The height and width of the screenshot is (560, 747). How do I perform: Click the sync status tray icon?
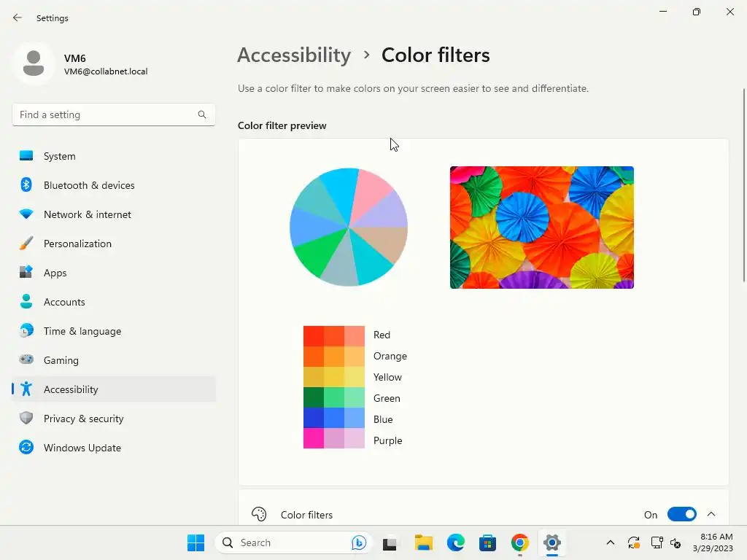tap(634, 542)
